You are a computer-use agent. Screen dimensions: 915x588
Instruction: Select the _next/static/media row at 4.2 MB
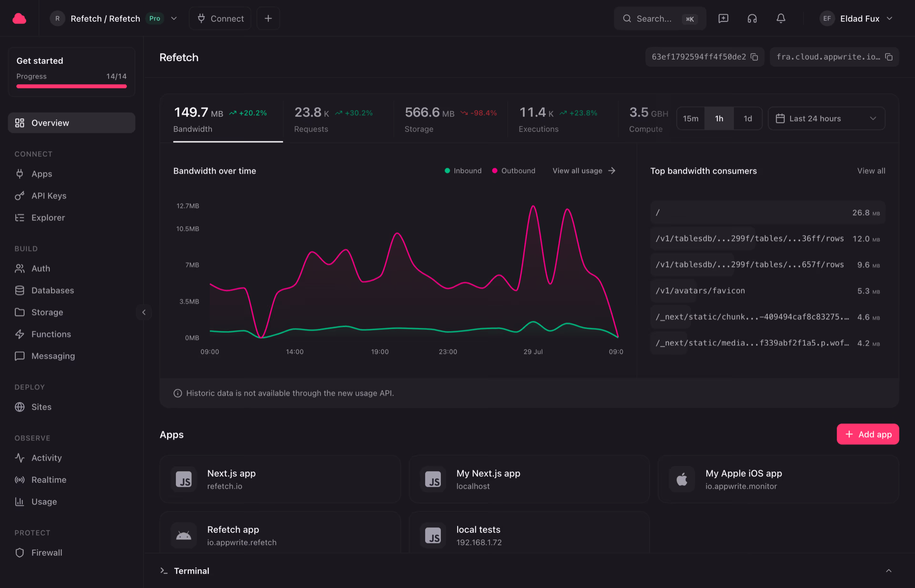point(768,343)
